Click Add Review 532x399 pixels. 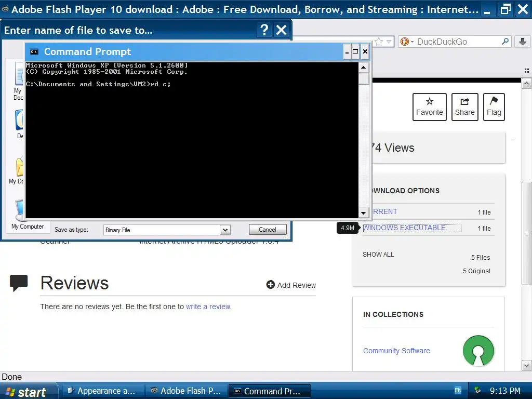291,285
